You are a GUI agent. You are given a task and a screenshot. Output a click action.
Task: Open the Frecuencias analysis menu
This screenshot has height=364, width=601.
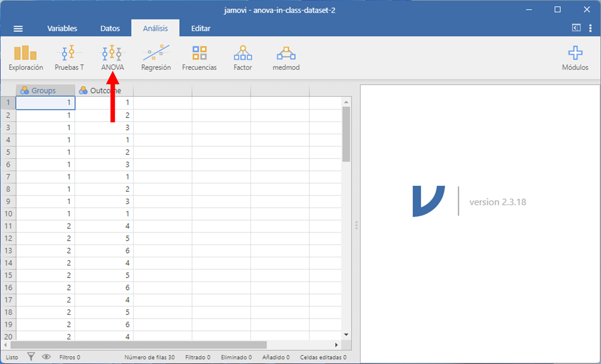pyautogui.click(x=199, y=58)
